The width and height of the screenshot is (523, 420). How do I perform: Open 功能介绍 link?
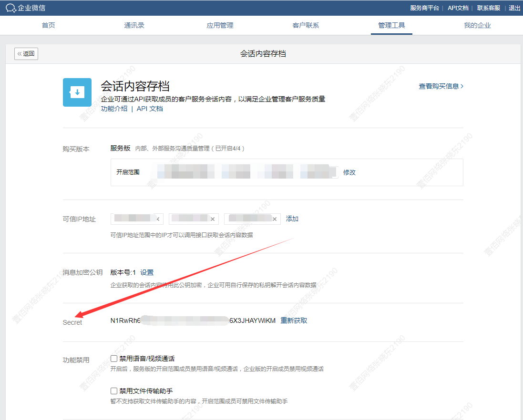114,109
